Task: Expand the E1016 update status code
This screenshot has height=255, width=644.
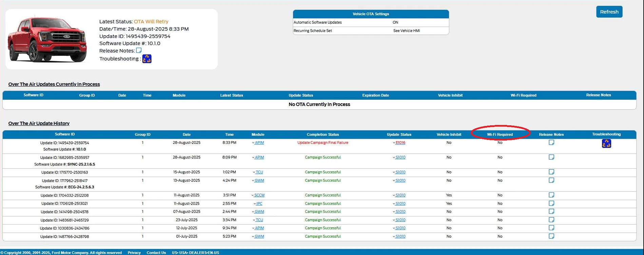Action: [399, 143]
